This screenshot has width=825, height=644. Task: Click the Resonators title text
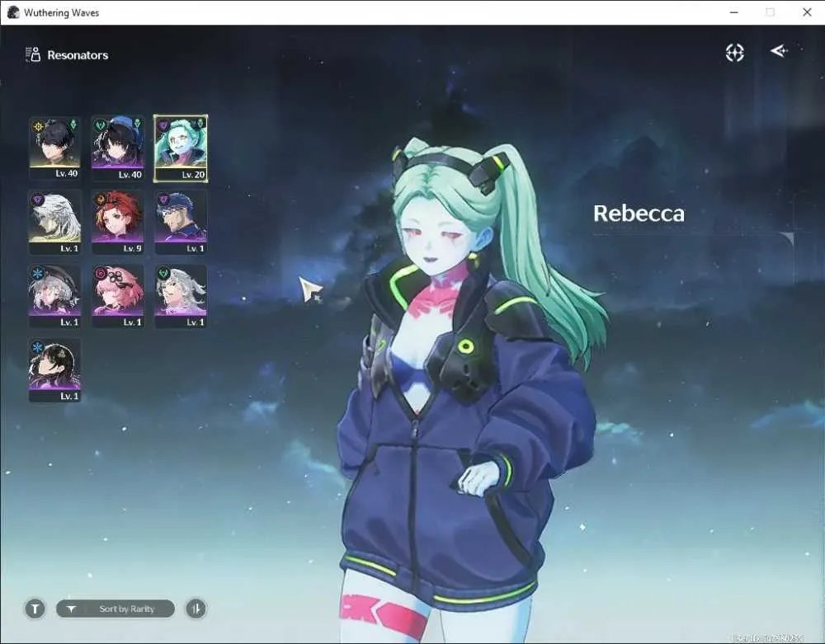78,55
